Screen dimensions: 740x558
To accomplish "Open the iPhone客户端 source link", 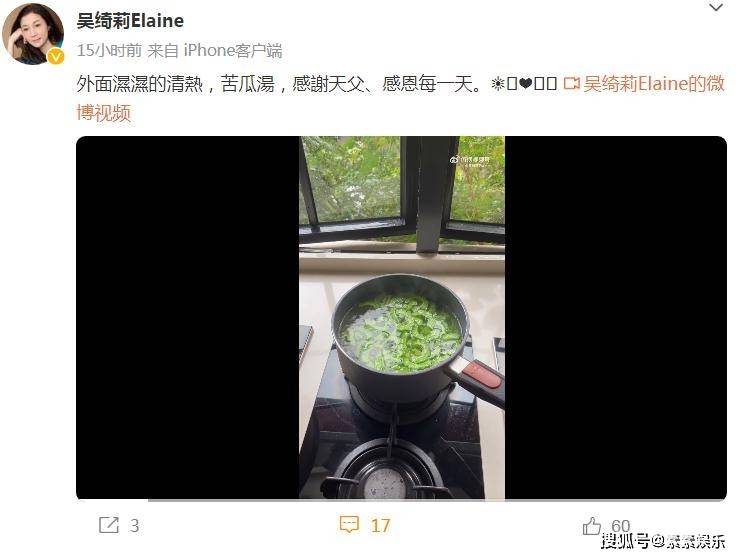I will tap(233, 51).
